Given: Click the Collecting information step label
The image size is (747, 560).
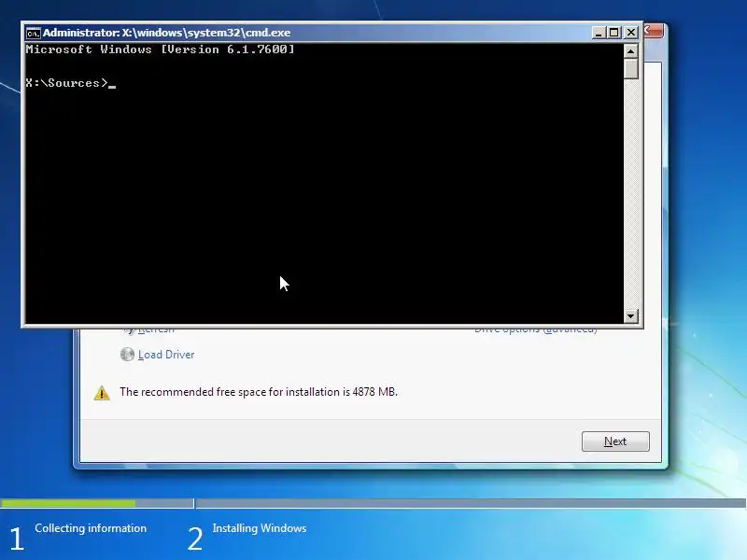Looking at the screenshot, I should click(91, 528).
